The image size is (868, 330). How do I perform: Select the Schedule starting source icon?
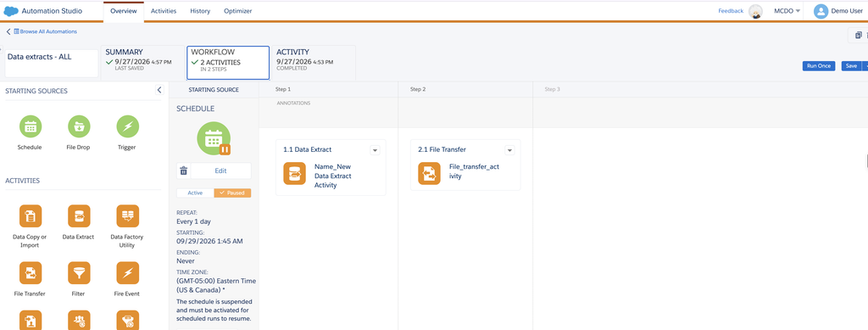click(30, 126)
